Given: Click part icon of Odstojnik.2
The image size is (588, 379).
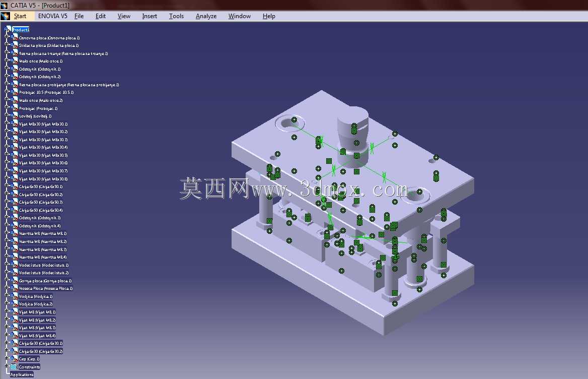Looking at the screenshot, I should tap(14, 76).
